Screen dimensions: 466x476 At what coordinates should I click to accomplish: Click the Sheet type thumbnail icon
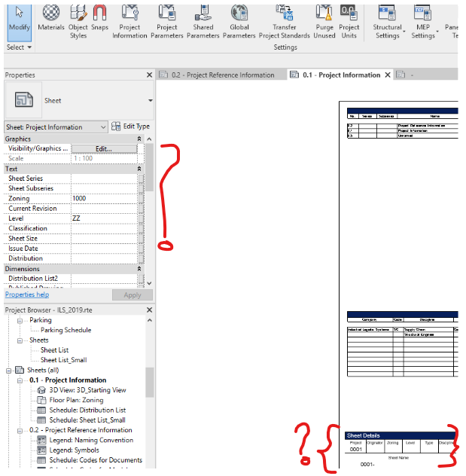(23, 99)
